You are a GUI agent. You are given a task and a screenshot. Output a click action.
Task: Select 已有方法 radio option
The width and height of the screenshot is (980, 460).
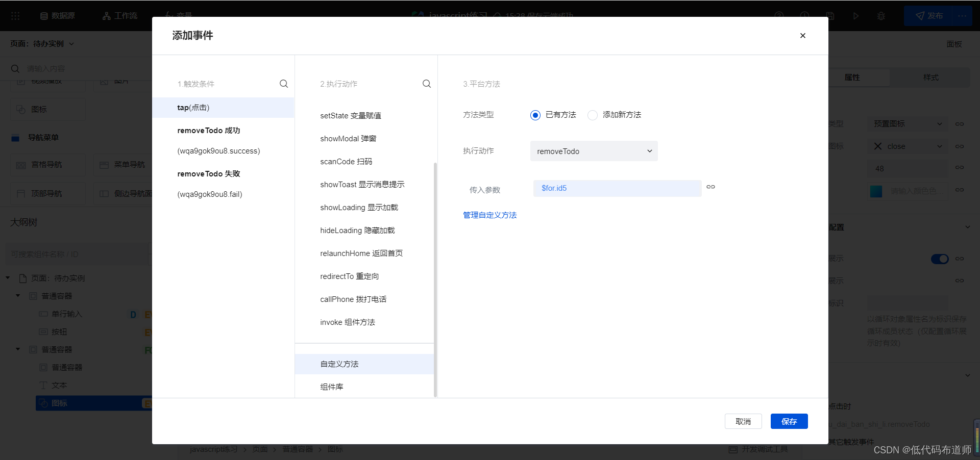(x=535, y=115)
